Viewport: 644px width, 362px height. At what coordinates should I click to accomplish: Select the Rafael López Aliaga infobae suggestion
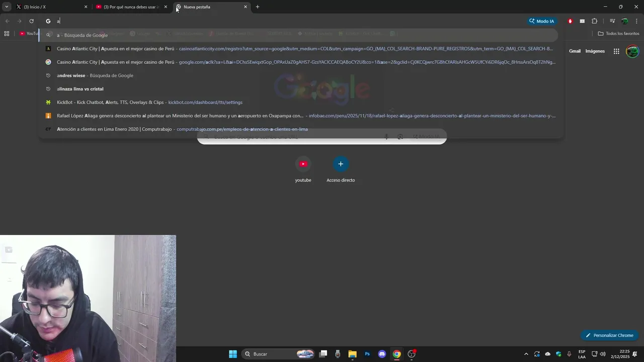click(301, 116)
